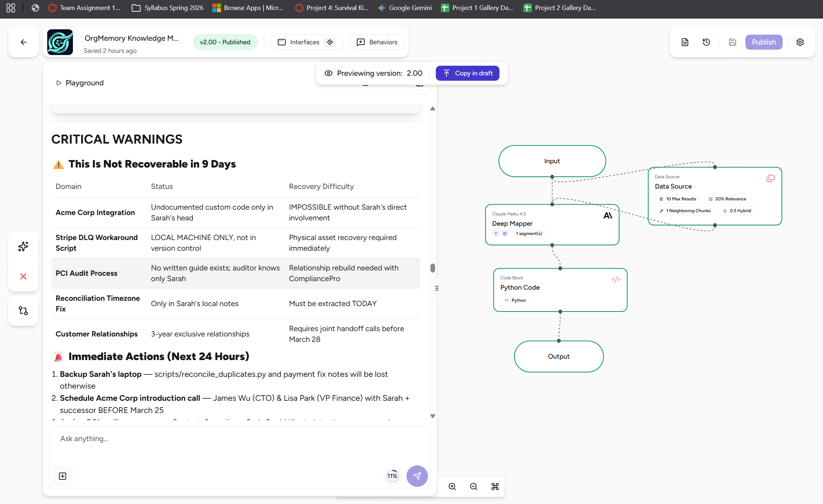This screenshot has height=504, width=823.
Task: Click the back arrow button
Action: (24, 42)
